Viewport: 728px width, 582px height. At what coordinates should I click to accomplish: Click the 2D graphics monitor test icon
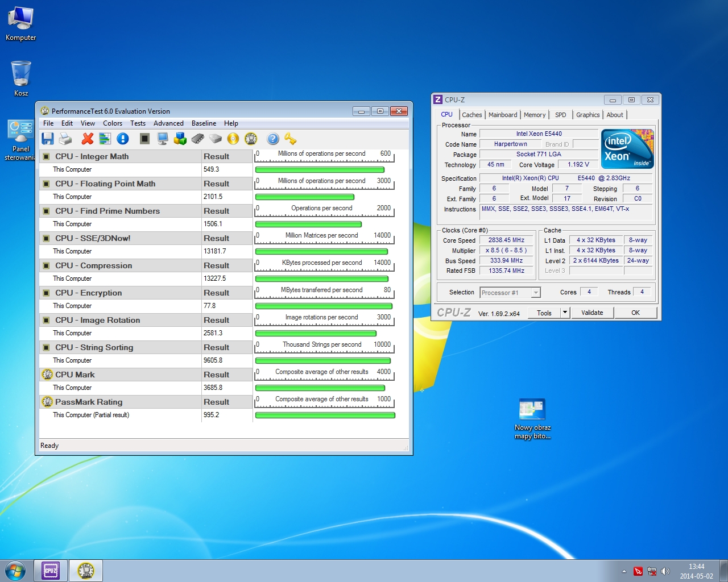tap(161, 139)
